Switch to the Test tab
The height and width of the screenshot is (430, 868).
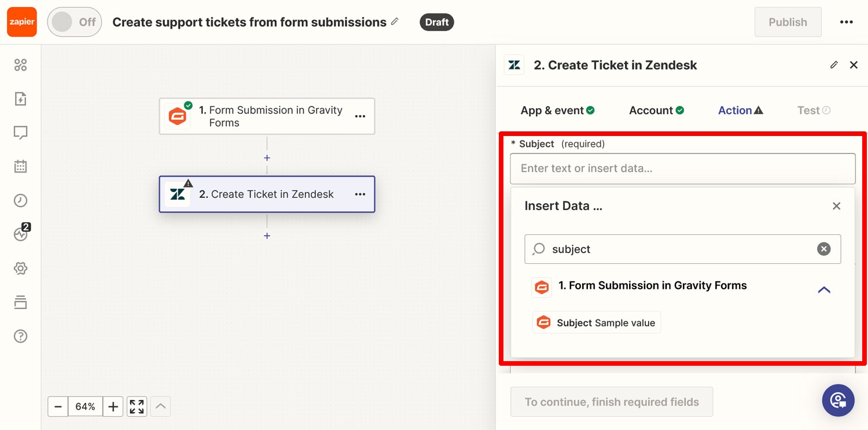tap(814, 111)
